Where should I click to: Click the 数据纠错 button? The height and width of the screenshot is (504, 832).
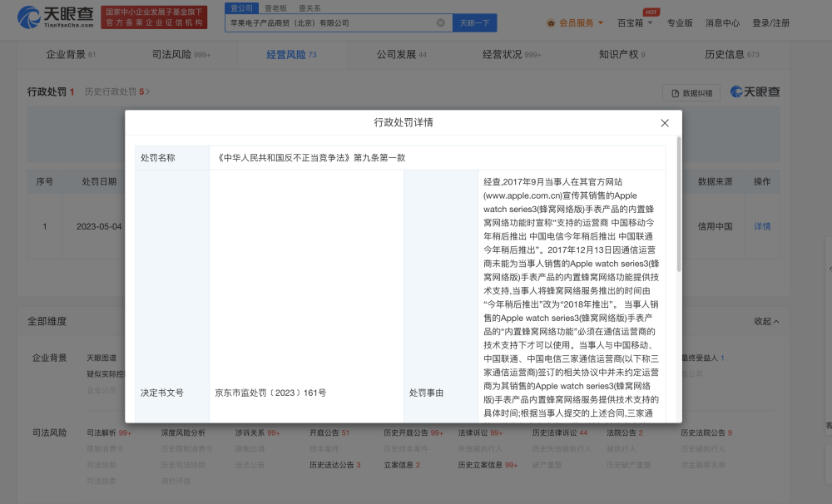coord(691,93)
